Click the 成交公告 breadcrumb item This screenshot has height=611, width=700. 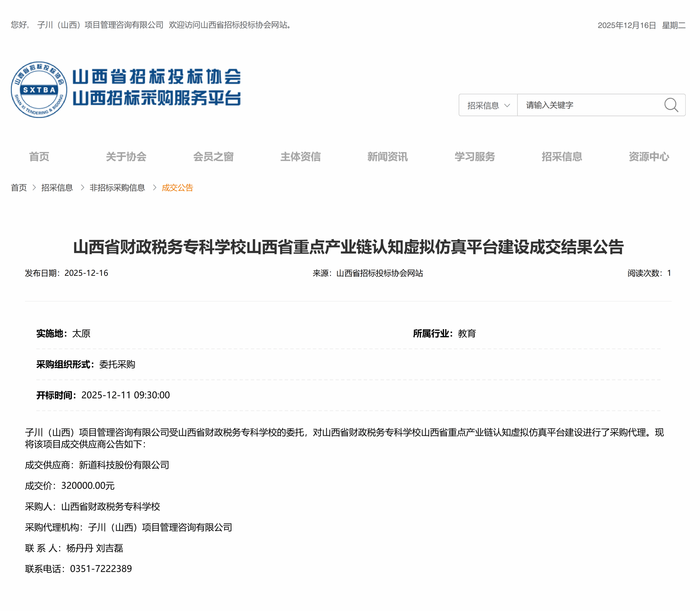coord(177,188)
